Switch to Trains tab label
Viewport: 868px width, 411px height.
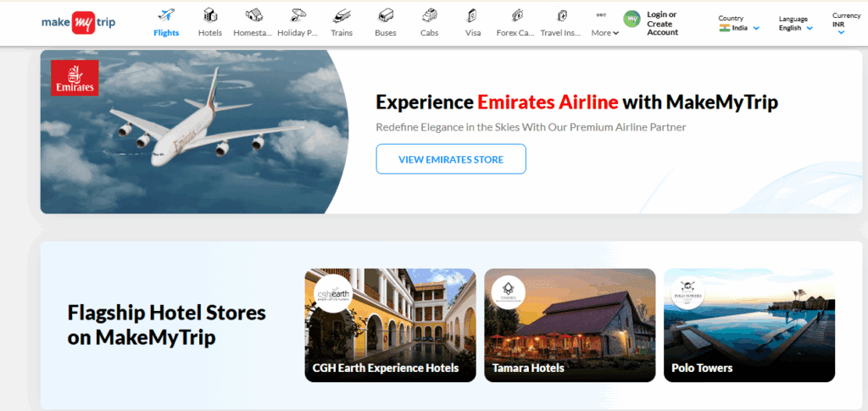click(x=342, y=33)
